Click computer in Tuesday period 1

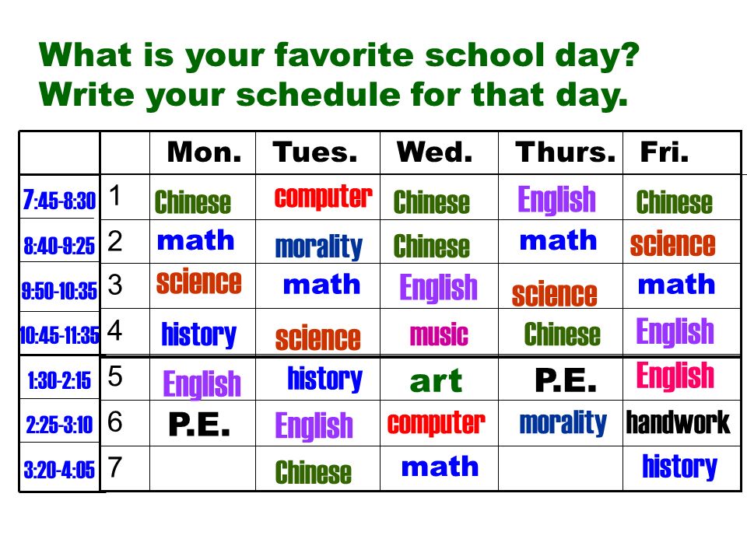[x=323, y=197]
